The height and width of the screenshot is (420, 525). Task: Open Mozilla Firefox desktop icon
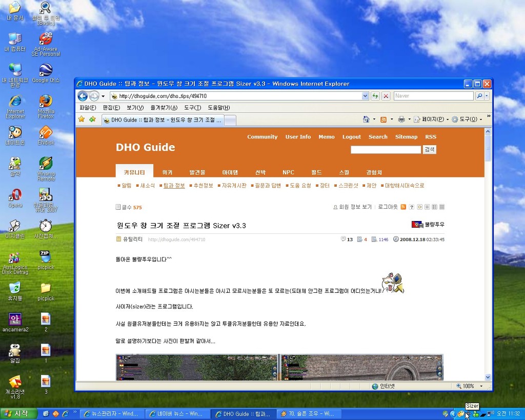46,107
